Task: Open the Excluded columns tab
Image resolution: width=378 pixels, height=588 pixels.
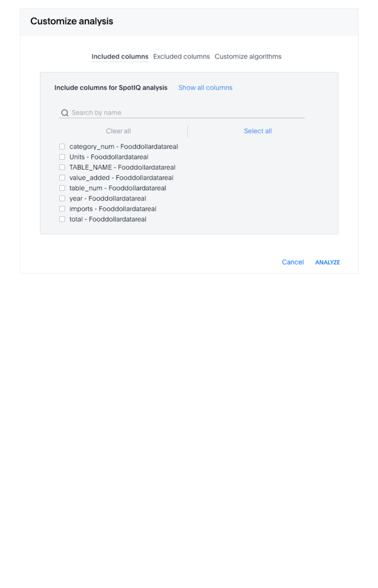Action: tap(182, 56)
